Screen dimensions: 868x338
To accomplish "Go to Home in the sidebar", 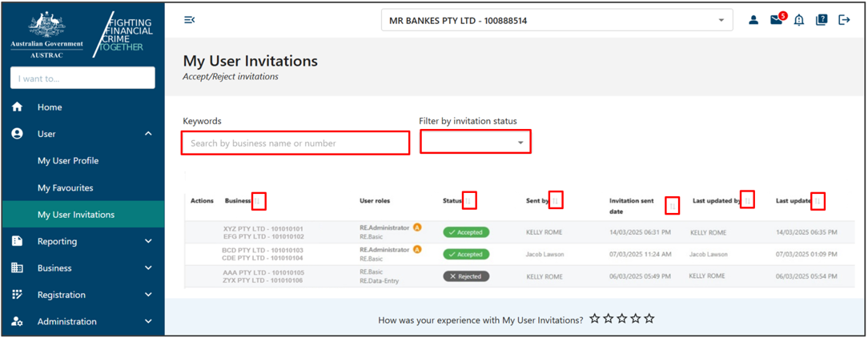I will tap(50, 107).
